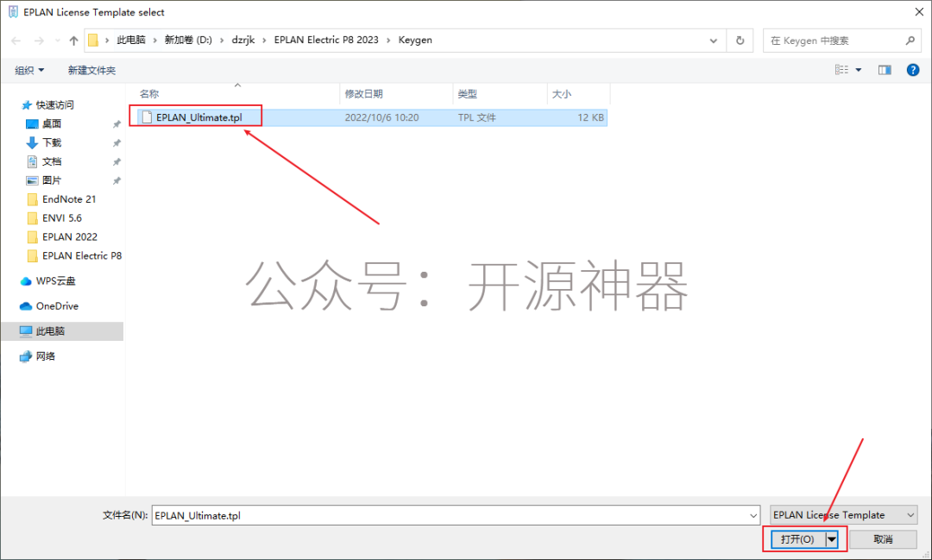This screenshot has height=560, width=932.
Task: Expand the view options dropdown arrow
Action: tap(859, 70)
